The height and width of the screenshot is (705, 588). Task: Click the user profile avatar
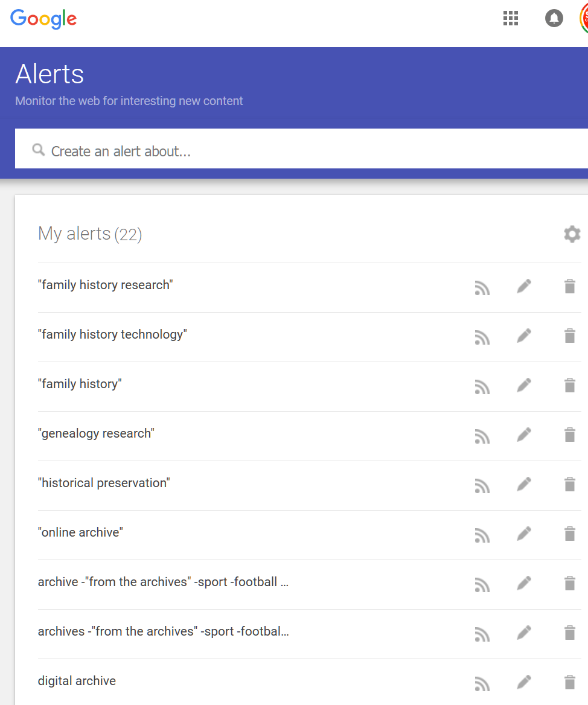585,18
